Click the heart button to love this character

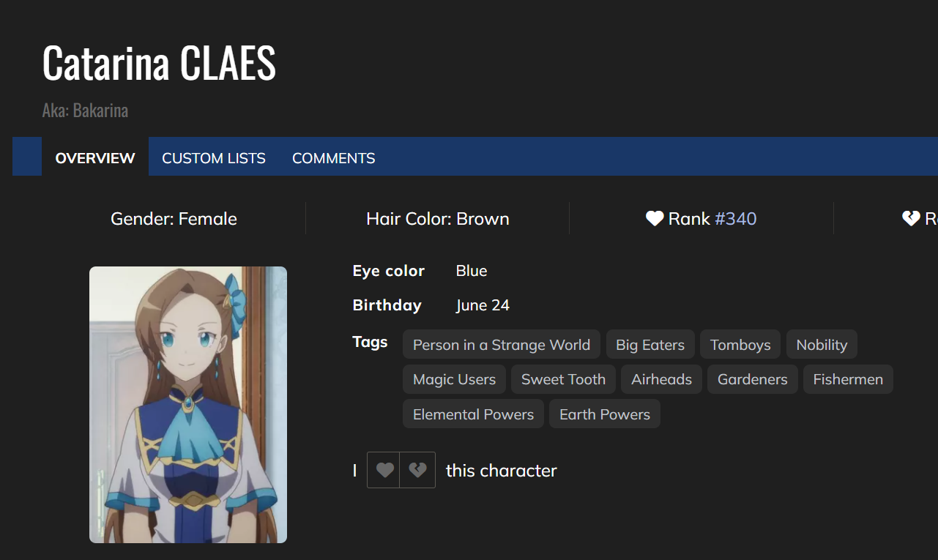(x=384, y=470)
